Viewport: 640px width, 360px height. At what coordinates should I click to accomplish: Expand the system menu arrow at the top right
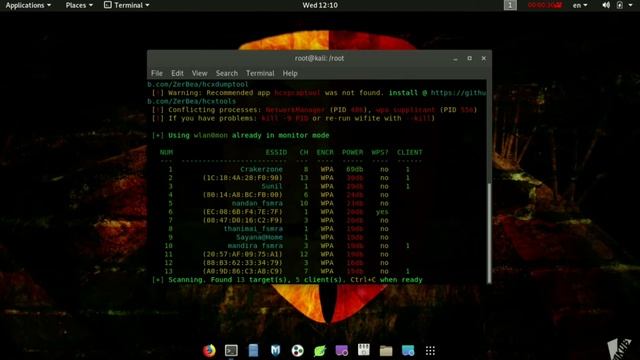[631, 5]
